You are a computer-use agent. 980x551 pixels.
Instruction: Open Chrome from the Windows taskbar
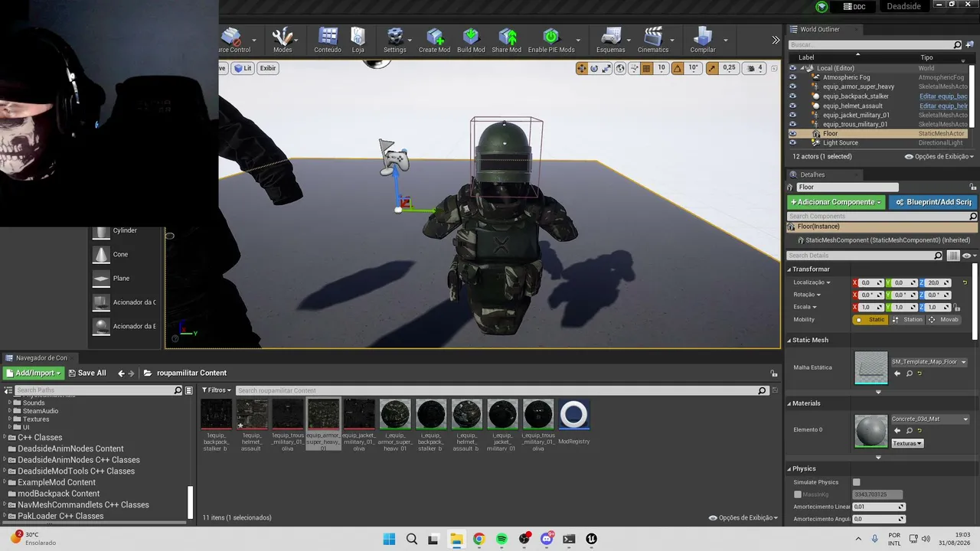coord(479,539)
